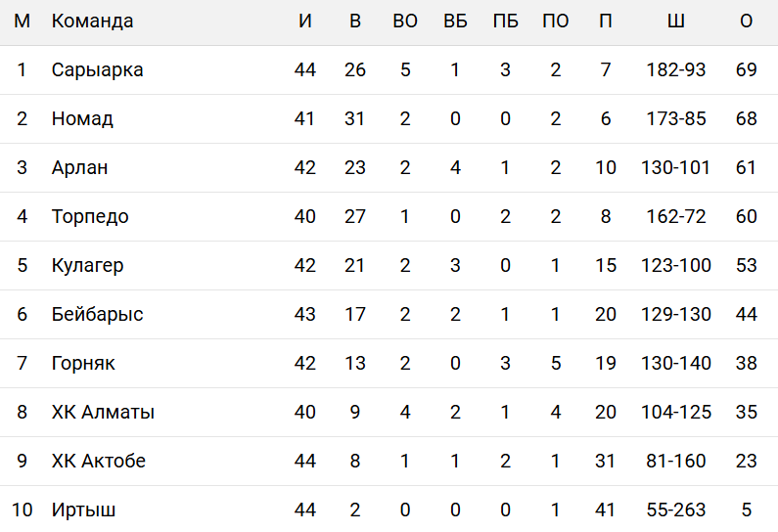The width and height of the screenshot is (778, 532).
Task: Click the ПБ column header
Action: coord(505,22)
